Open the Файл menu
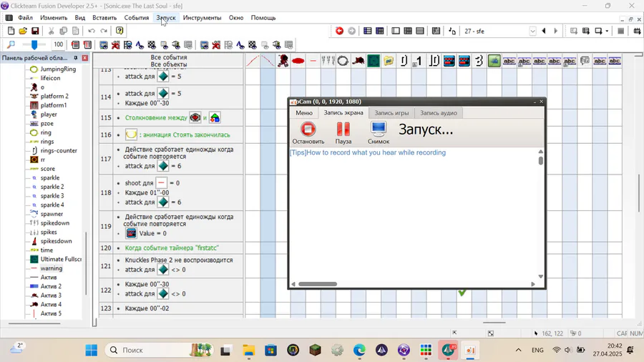This screenshot has width=644, height=362. [x=25, y=18]
